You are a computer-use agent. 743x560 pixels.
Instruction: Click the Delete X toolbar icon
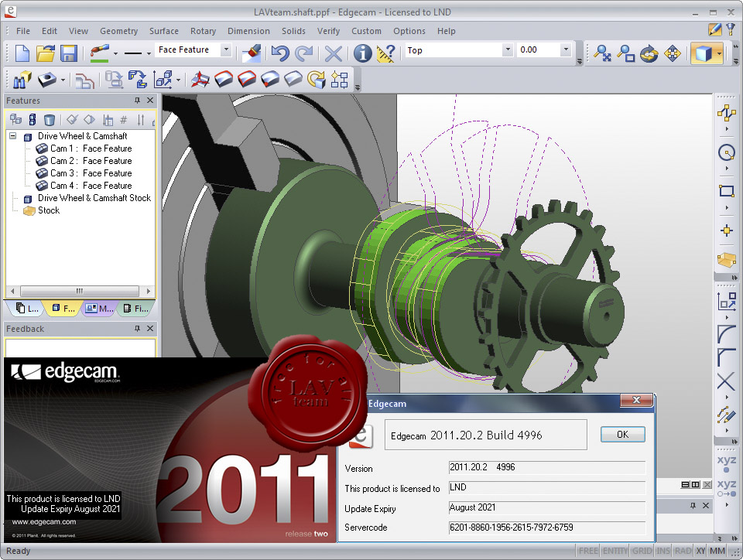(334, 53)
